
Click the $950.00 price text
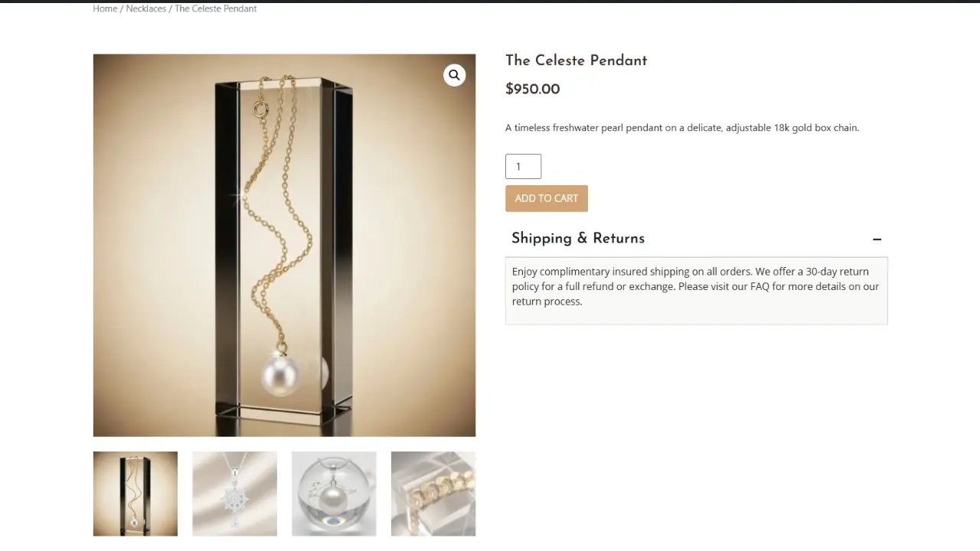[x=532, y=89]
